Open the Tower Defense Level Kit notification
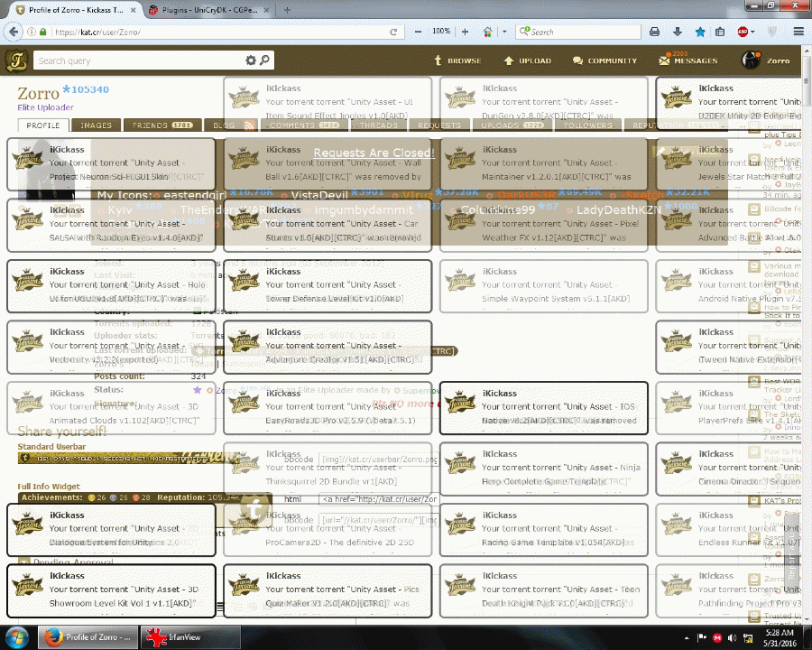This screenshot has height=650, width=812. 328,286
